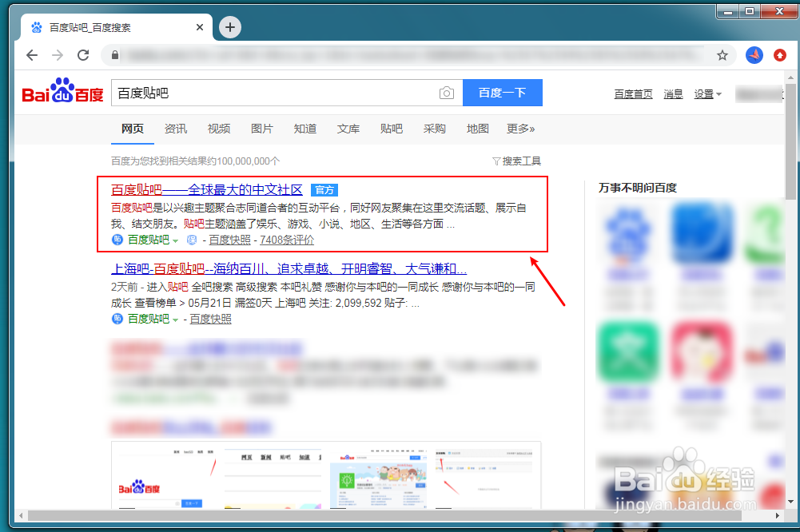Click 贴 icon under 上海吧 result
The height and width of the screenshot is (532, 800).
tap(117, 319)
